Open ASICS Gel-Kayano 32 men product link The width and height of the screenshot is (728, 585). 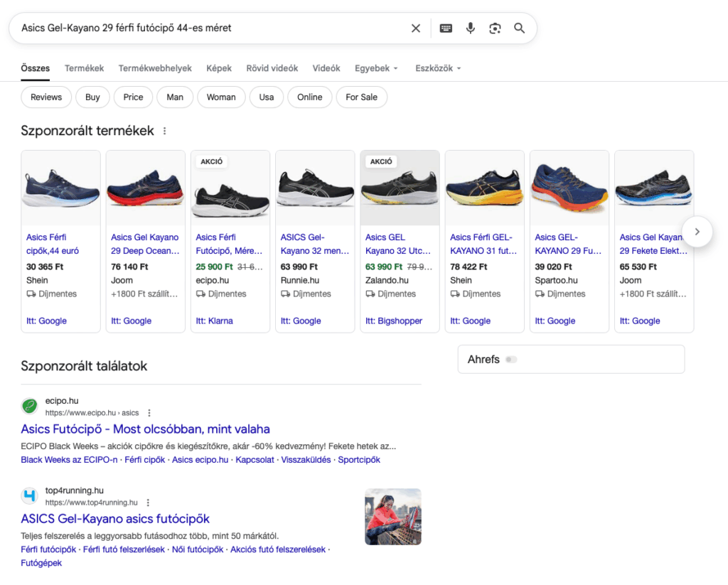pos(314,245)
